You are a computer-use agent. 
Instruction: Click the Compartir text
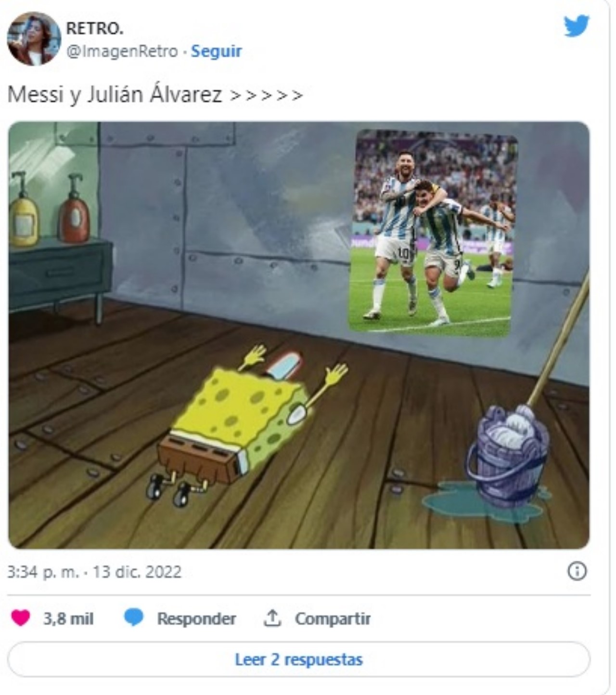333,618
